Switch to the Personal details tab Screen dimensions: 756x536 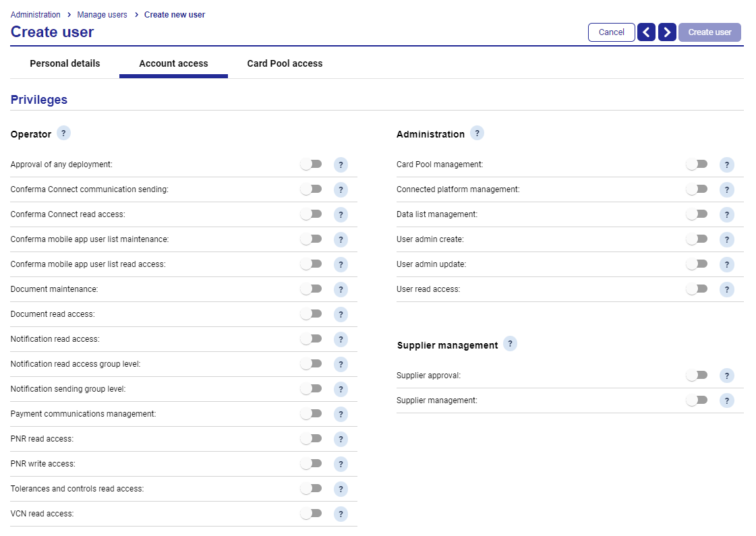[65, 63]
